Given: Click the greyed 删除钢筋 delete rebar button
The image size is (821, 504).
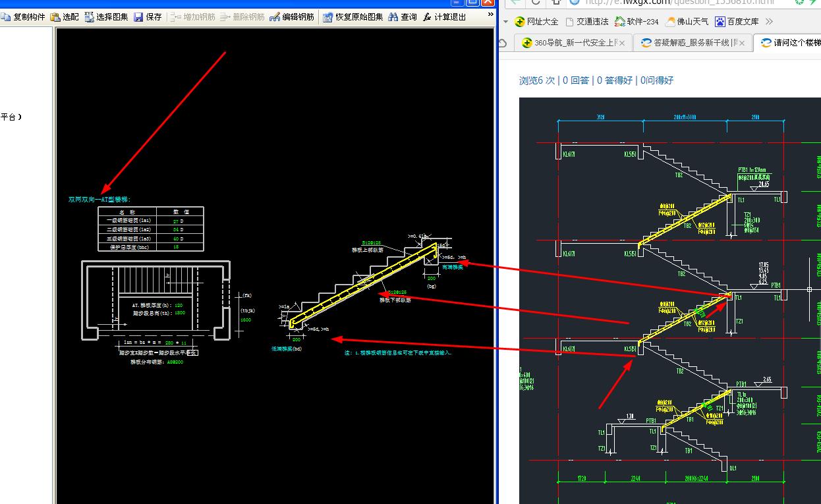Looking at the screenshot, I should [x=242, y=17].
